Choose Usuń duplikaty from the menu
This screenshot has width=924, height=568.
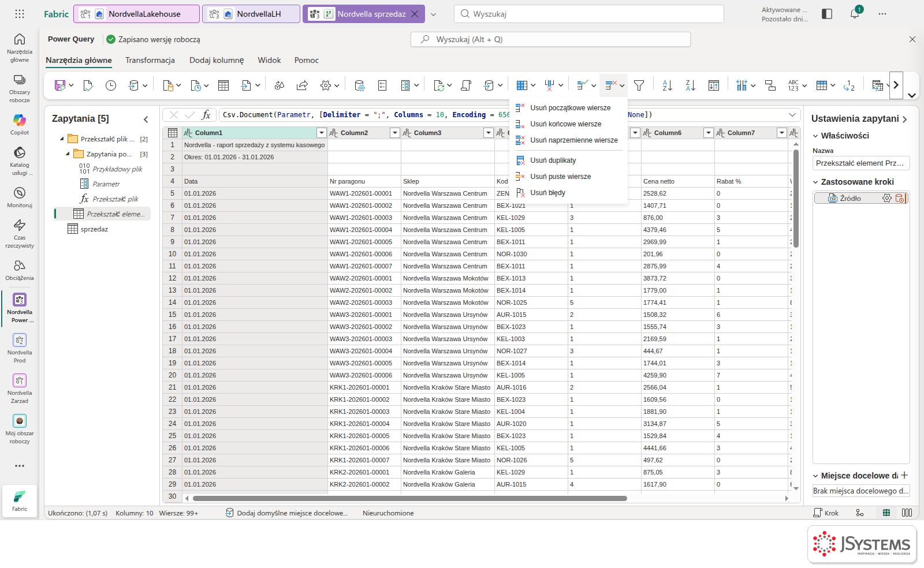point(553,160)
